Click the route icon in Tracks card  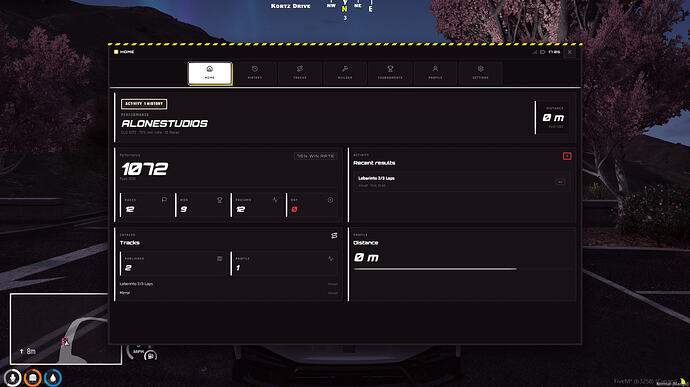click(x=334, y=236)
